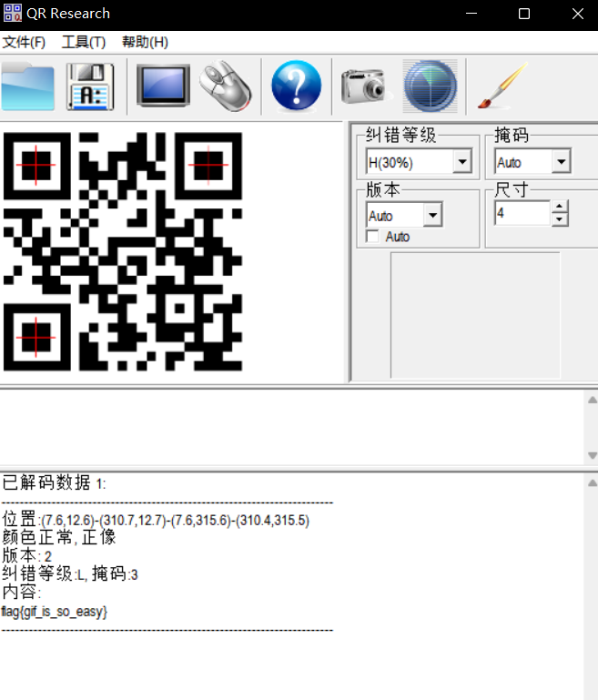This screenshot has height=700, width=598.
Task: Select the mouse tool icon
Action: coord(226,86)
